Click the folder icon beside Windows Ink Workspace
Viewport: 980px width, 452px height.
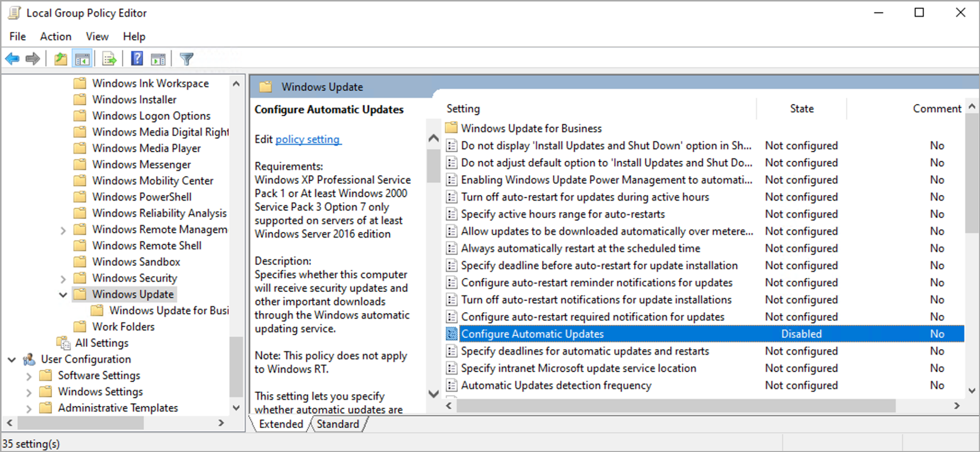(x=80, y=83)
